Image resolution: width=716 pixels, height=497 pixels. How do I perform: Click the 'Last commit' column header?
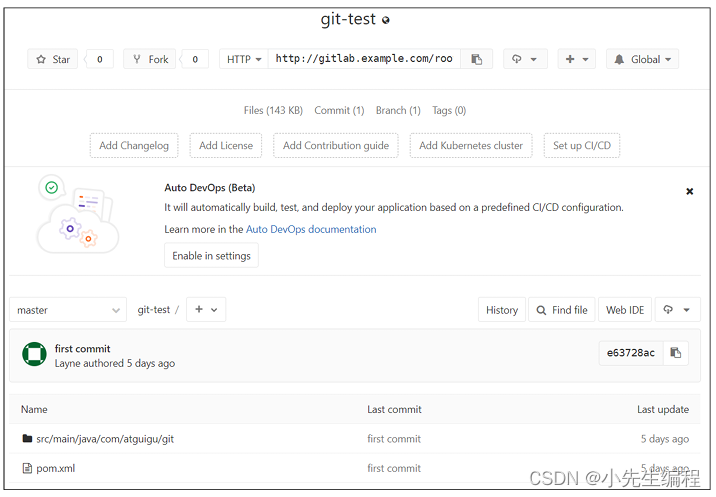pos(395,410)
